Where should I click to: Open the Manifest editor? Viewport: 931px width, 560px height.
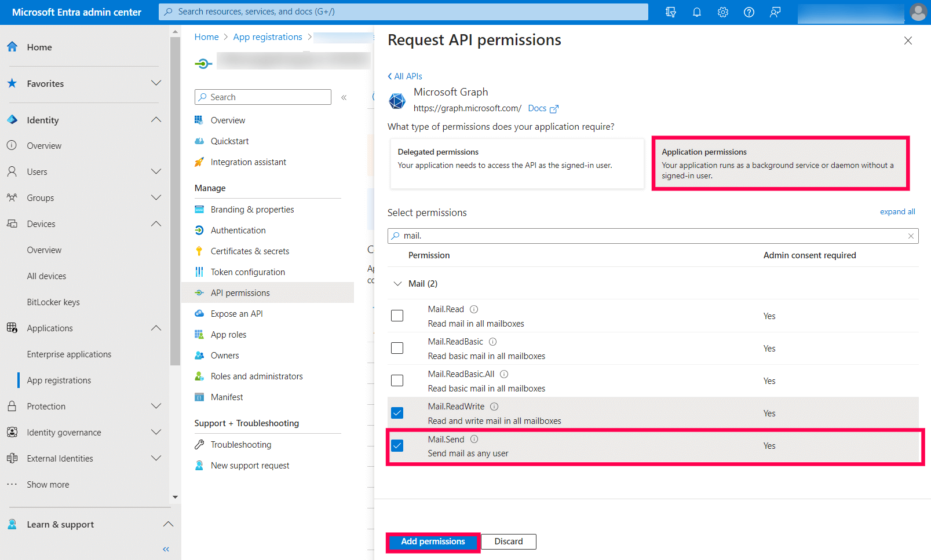point(227,397)
